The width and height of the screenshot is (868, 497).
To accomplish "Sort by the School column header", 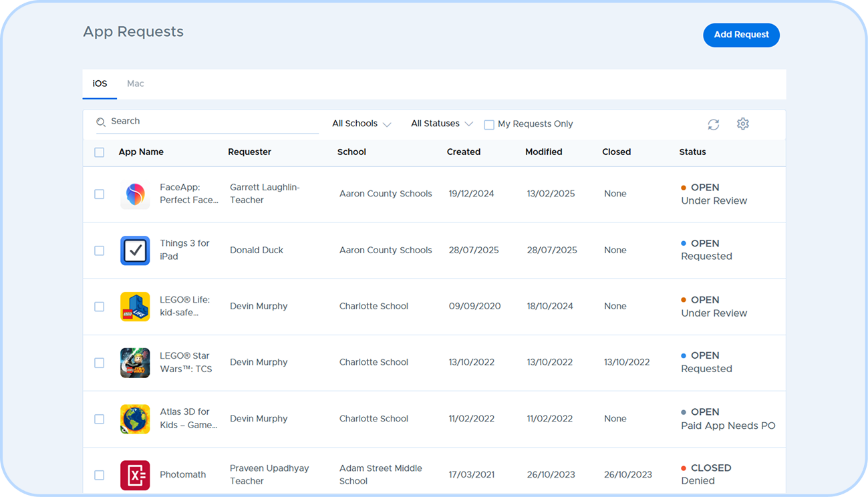I will pyautogui.click(x=351, y=152).
